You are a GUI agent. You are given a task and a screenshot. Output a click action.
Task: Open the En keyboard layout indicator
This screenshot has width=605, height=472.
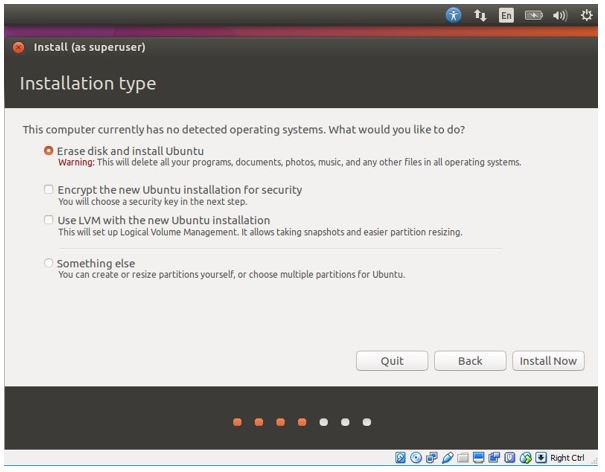506,15
